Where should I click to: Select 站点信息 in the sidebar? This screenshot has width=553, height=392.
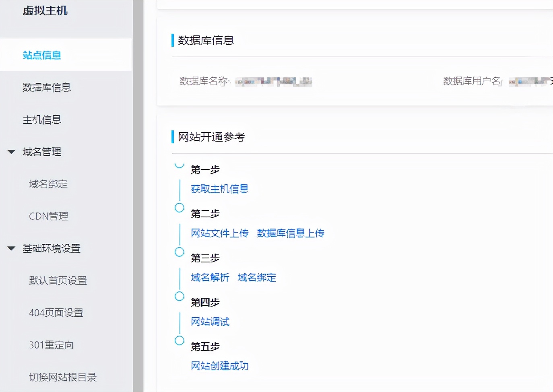[42, 55]
